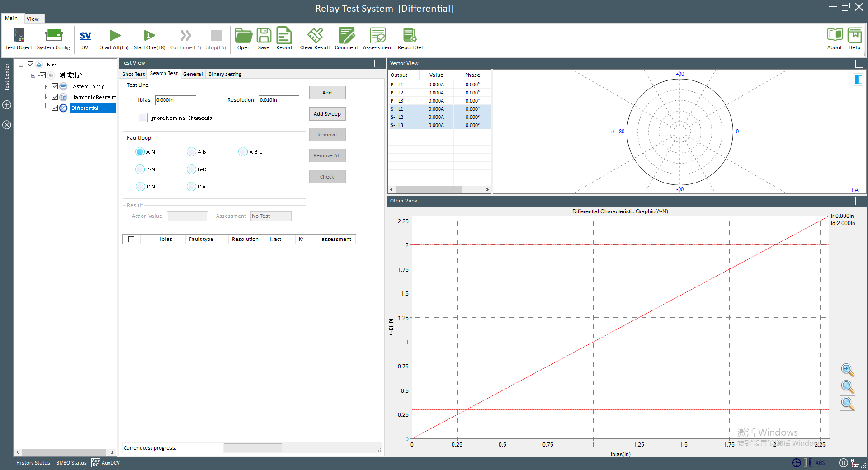The width and height of the screenshot is (868, 470).
Task: Click the Ibias input field
Action: click(x=175, y=100)
